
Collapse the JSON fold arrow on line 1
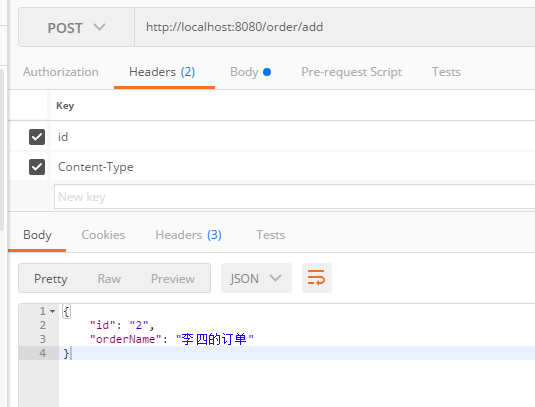(x=53, y=311)
